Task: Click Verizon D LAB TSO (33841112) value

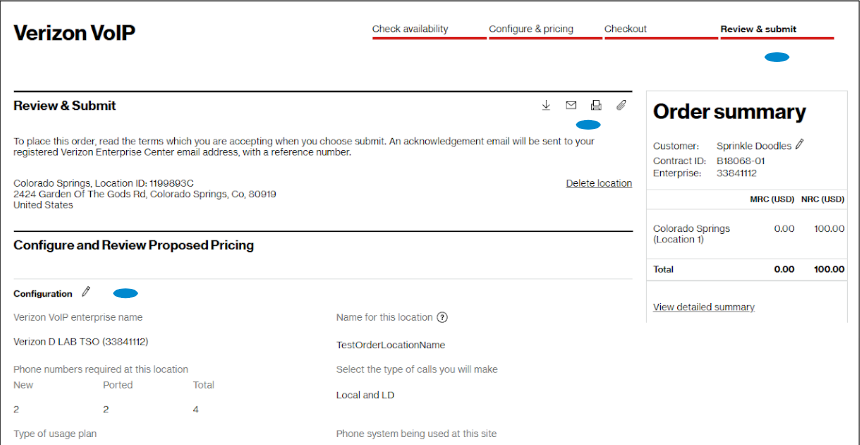Action: (81, 341)
